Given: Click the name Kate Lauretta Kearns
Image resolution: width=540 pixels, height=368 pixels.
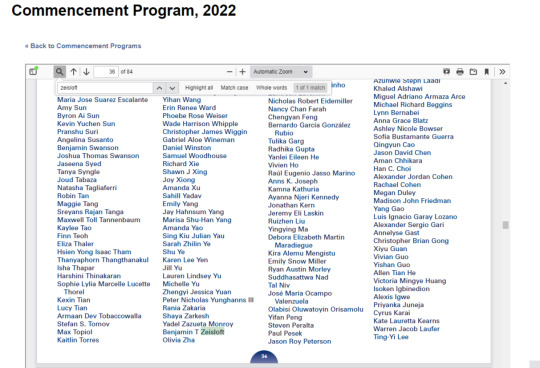Looking at the screenshot, I should pos(407,320).
